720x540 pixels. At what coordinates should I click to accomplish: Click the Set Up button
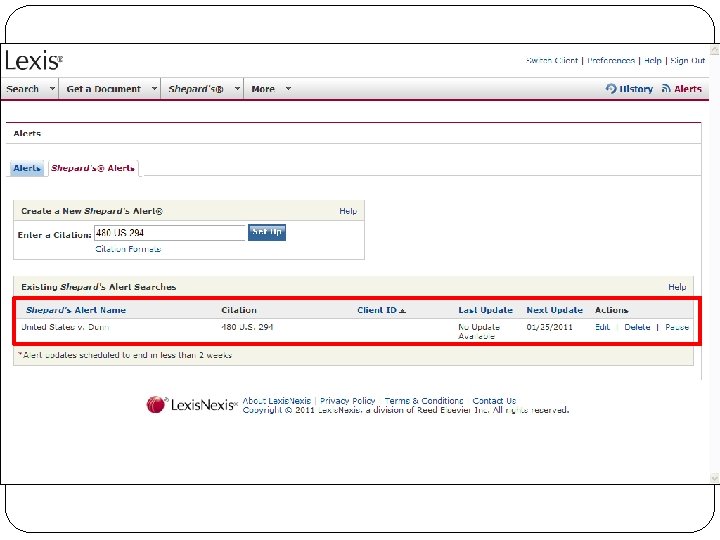point(267,232)
